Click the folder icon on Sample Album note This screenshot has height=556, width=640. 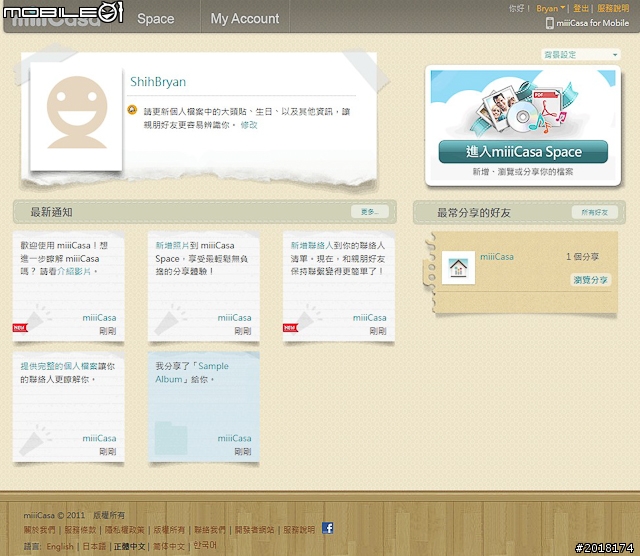point(171,438)
